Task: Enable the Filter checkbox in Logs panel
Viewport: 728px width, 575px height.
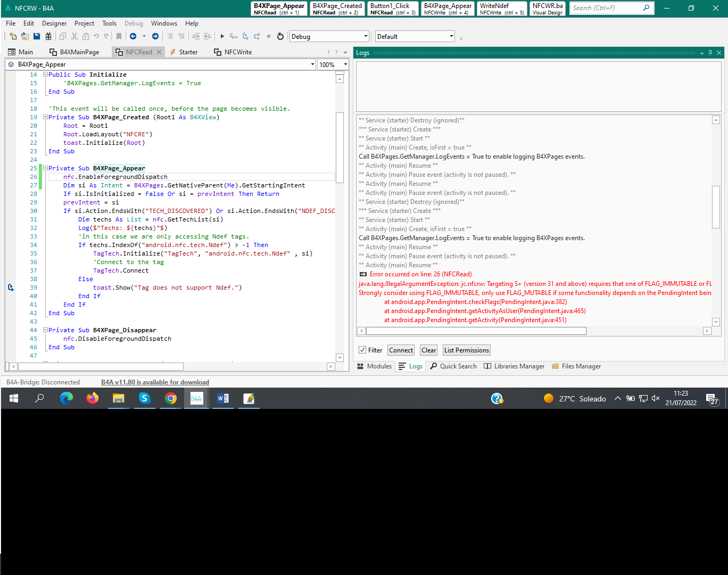Action: 363,350
